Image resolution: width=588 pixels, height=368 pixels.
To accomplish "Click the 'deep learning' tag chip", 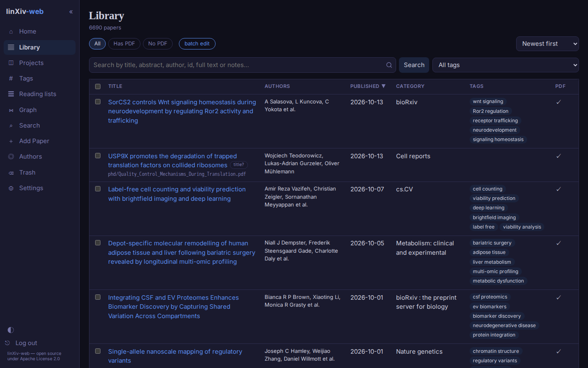I will click(488, 208).
